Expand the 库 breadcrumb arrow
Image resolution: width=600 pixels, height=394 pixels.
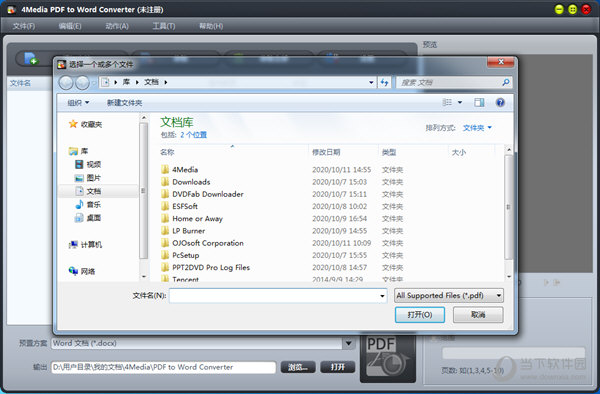tap(137, 82)
